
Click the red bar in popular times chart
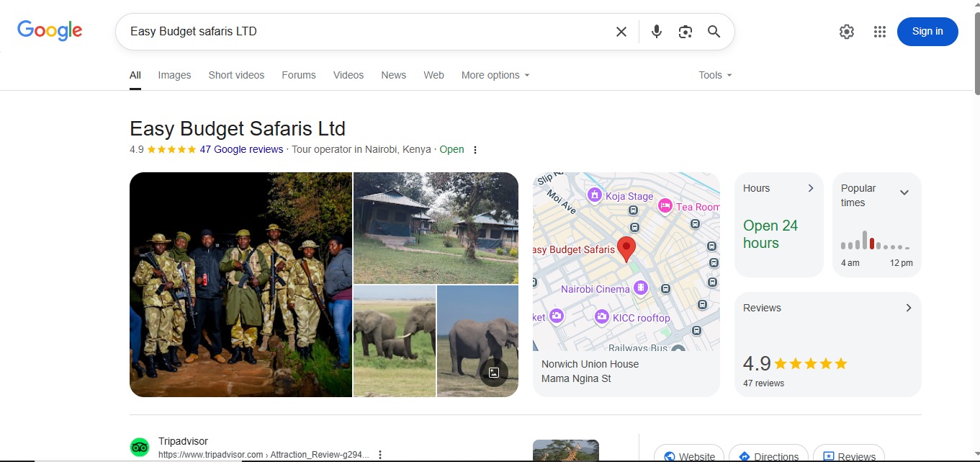click(x=872, y=244)
